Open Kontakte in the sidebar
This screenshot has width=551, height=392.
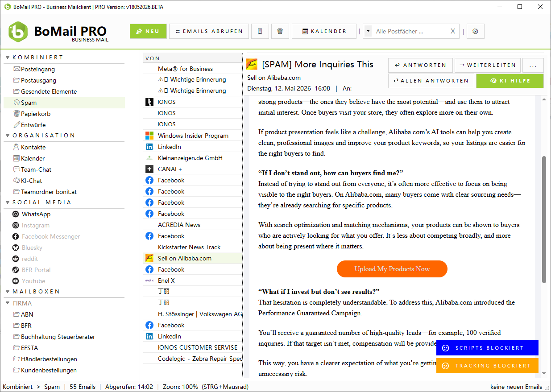click(x=64, y=147)
